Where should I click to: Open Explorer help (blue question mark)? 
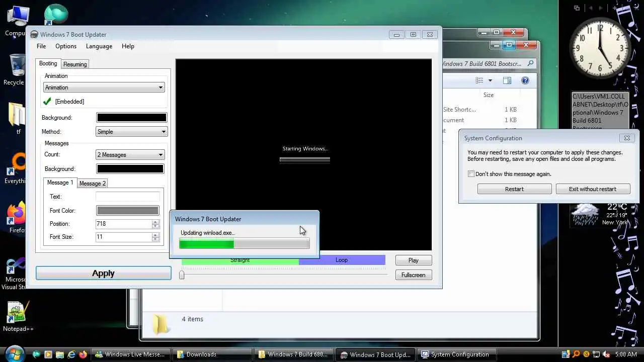tap(525, 80)
